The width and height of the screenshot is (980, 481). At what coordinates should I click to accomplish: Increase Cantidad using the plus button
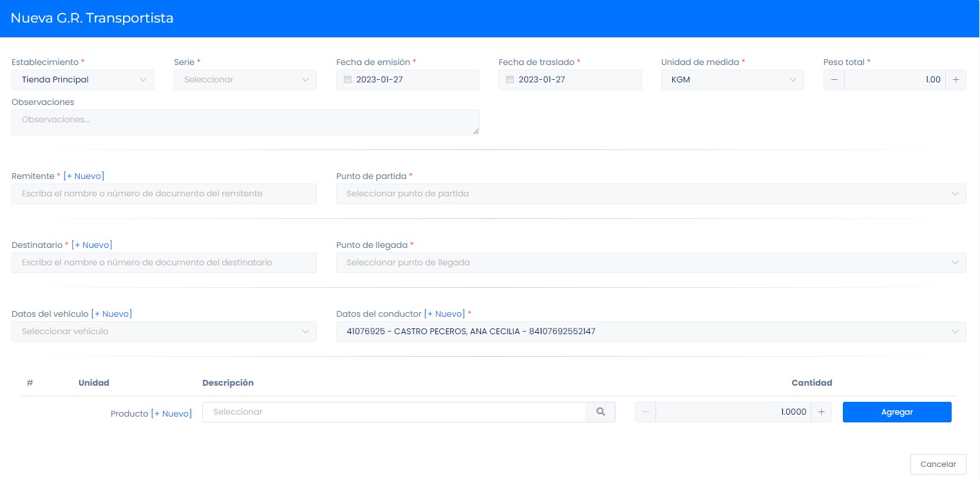(821, 412)
